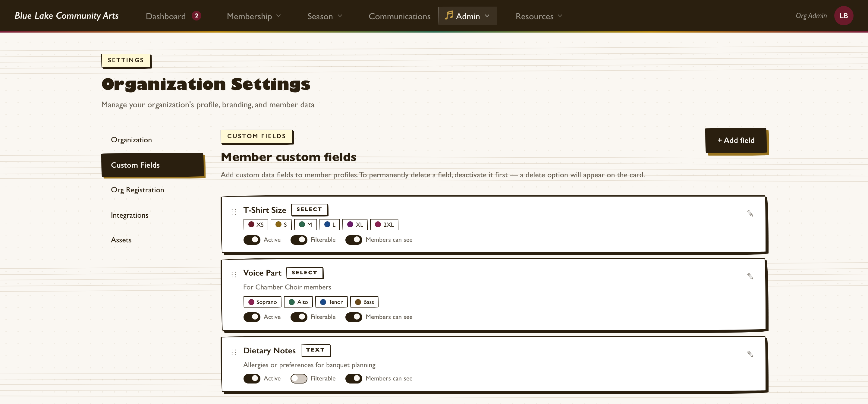
Task: Toggle Members can see for Voice Part
Action: [x=354, y=317]
